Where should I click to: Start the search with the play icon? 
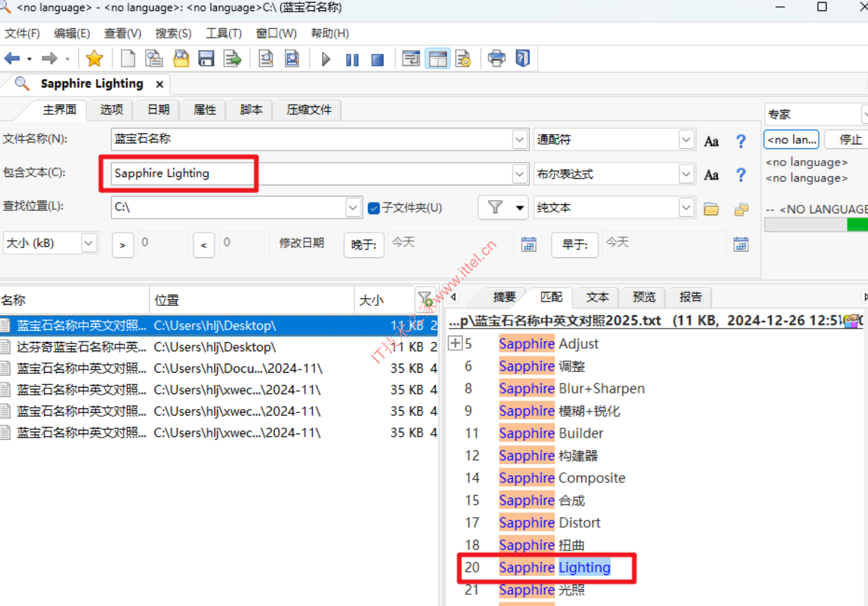(326, 60)
